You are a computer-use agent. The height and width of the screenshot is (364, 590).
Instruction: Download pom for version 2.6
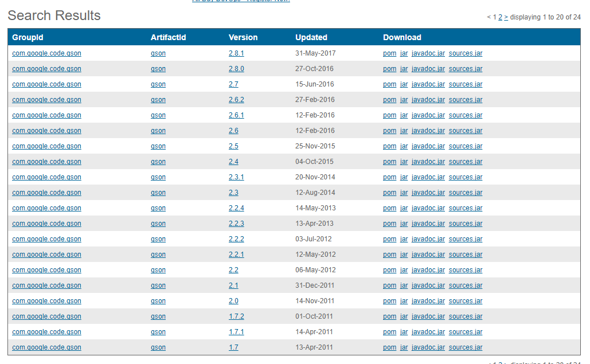tap(389, 131)
